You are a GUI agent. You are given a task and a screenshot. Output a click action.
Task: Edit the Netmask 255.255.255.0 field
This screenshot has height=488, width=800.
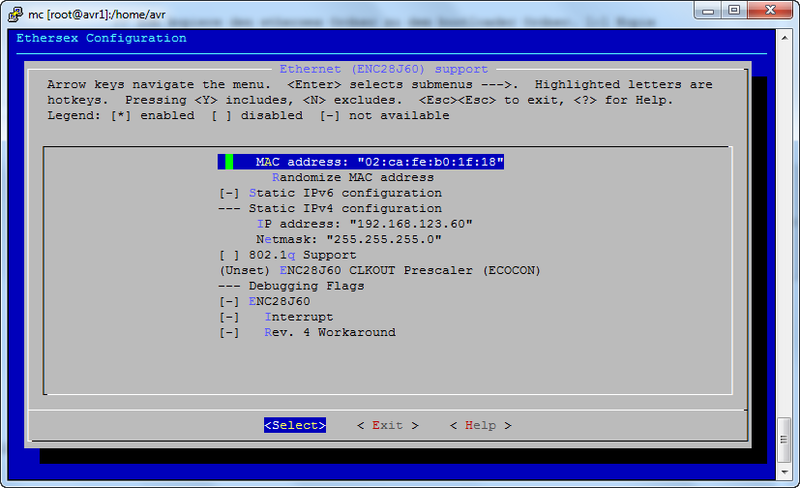pos(348,240)
